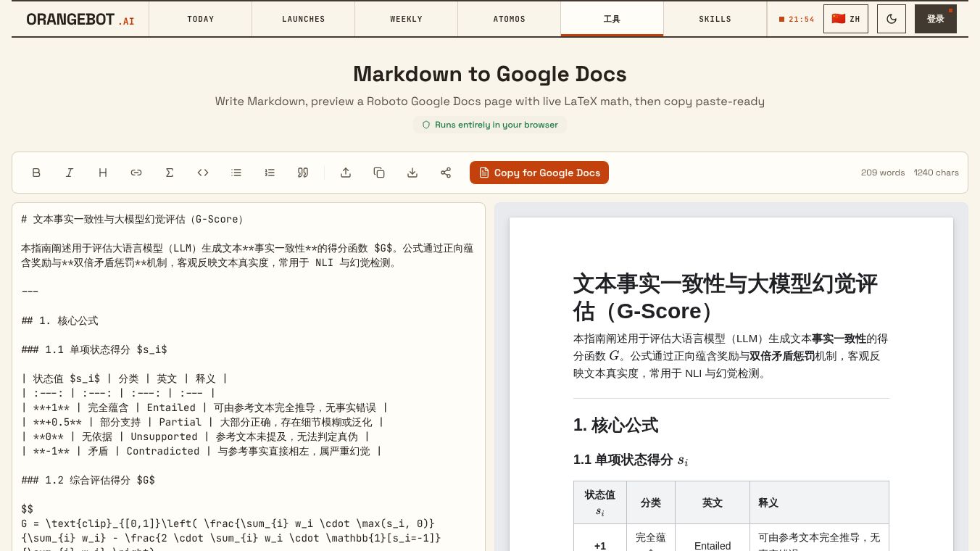Viewport: 980px width, 551px height.
Task: Click the markdown row containing 'Contradicted'
Action: tap(202, 451)
